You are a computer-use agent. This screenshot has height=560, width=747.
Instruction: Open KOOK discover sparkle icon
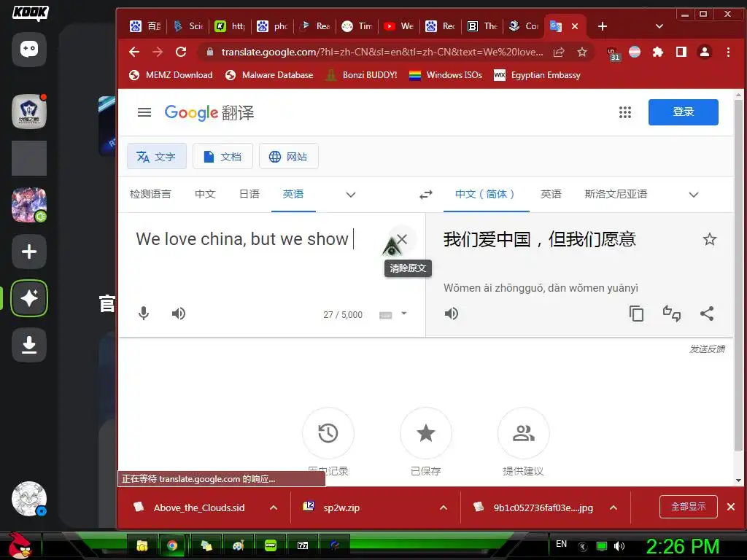[x=29, y=298]
